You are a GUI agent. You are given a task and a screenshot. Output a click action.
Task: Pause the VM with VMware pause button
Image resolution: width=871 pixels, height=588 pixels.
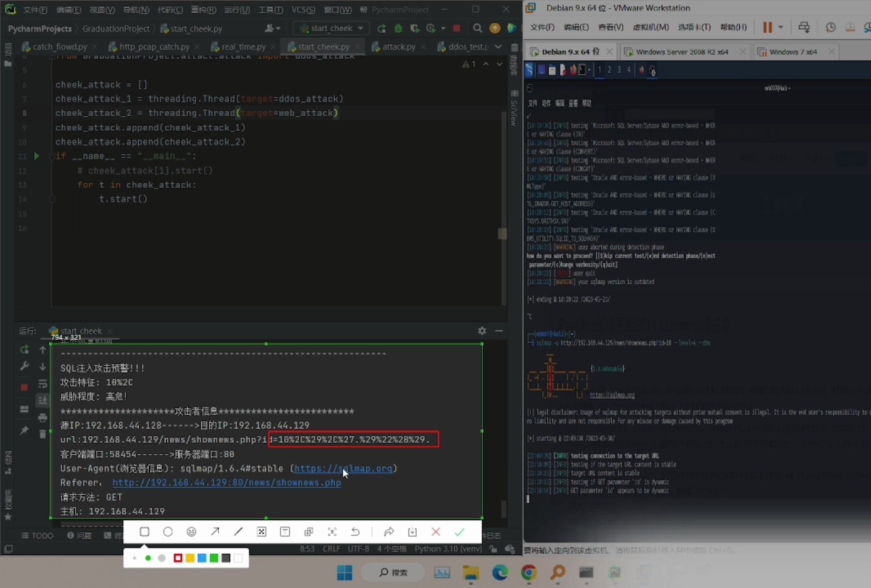(x=768, y=27)
